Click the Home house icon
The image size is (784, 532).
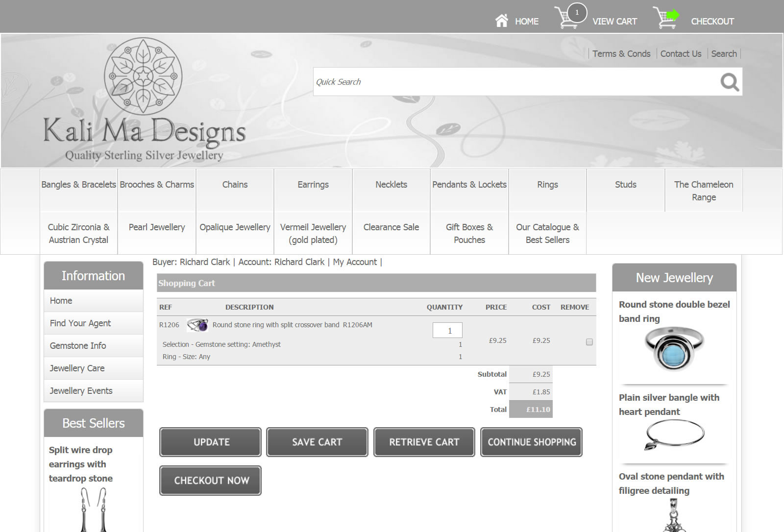501,21
